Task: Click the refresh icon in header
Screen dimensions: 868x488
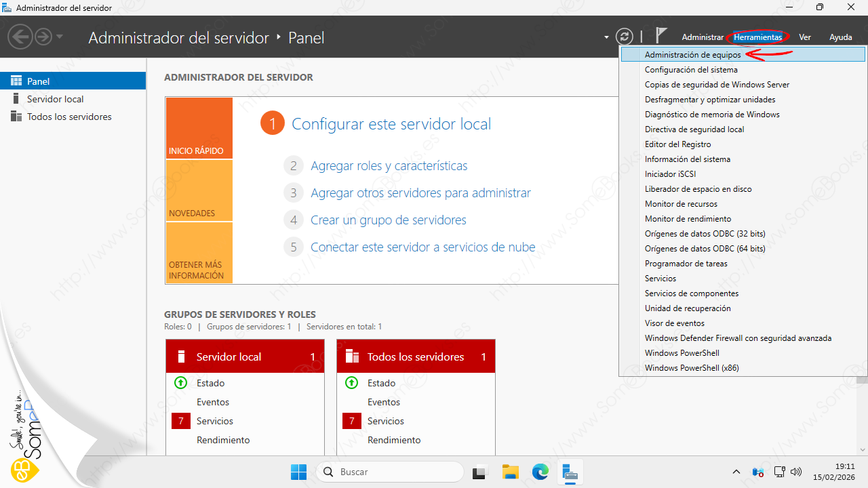Action: point(624,37)
